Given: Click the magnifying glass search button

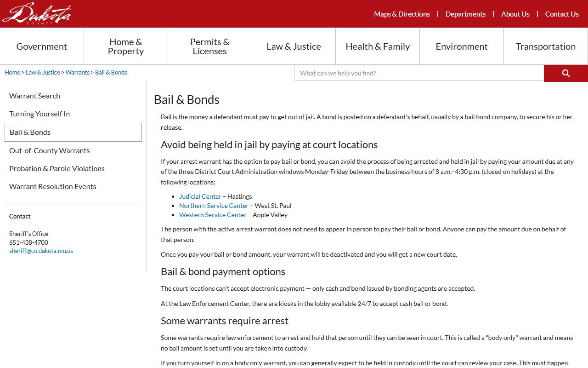Looking at the screenshot, I should (566, 73).
